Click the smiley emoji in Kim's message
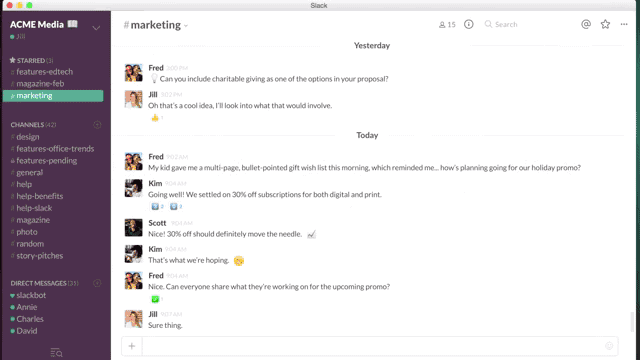 click(239, 260)
